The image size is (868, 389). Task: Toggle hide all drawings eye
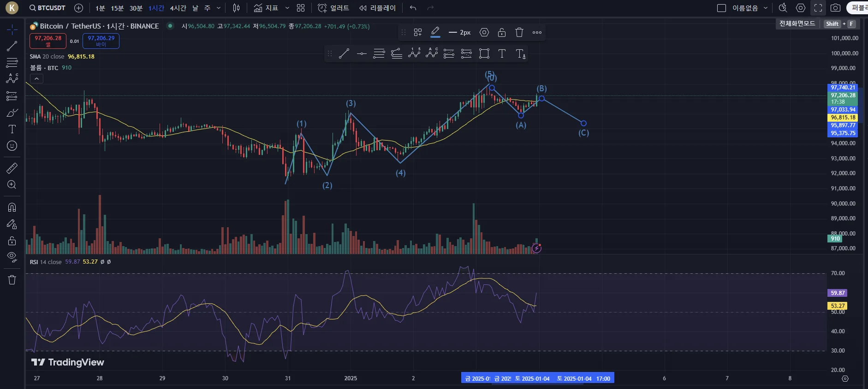[x=12, y=257]
